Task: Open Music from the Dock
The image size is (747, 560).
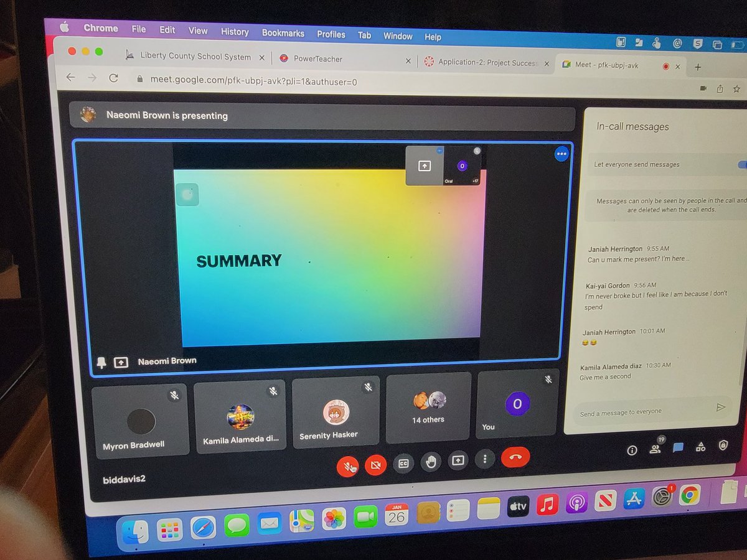Action: [547, 504]
